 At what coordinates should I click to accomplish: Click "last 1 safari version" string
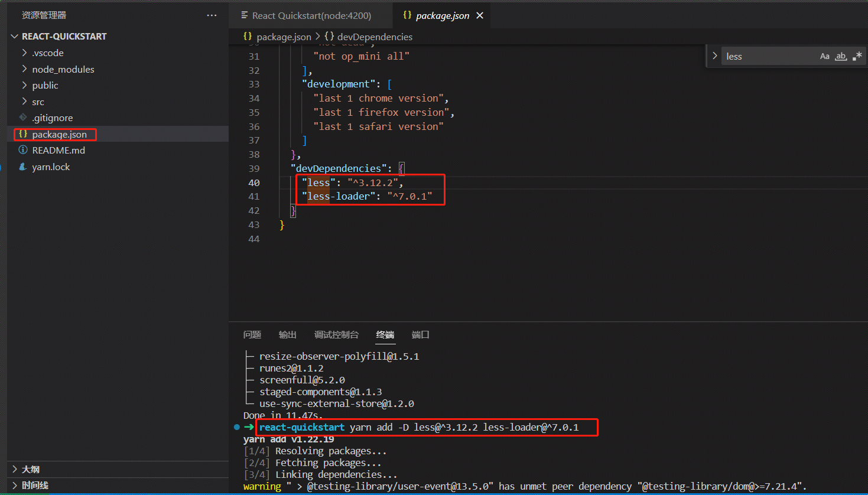pyautogui.click(x=378, y=126)
